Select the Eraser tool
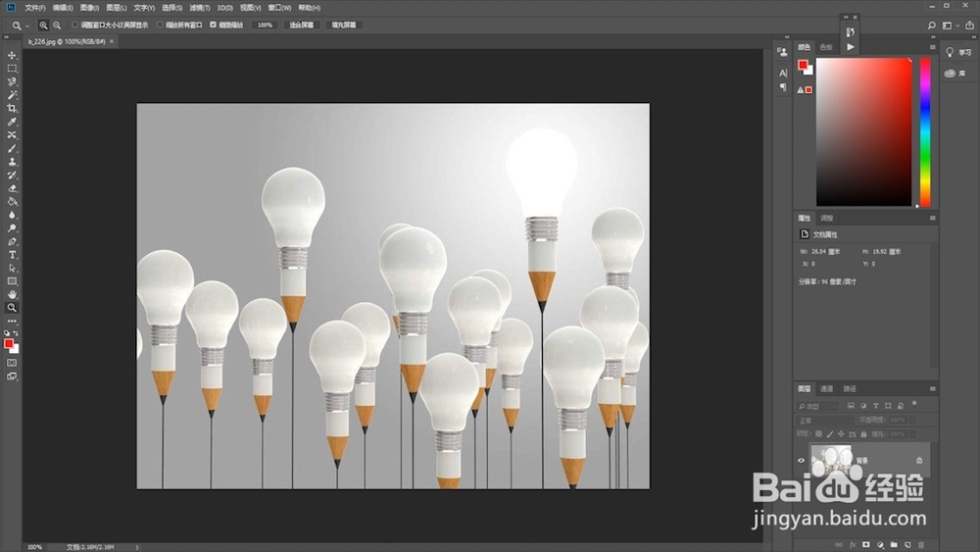The width and height of the screenshot is (980, 552). point(12,188)
